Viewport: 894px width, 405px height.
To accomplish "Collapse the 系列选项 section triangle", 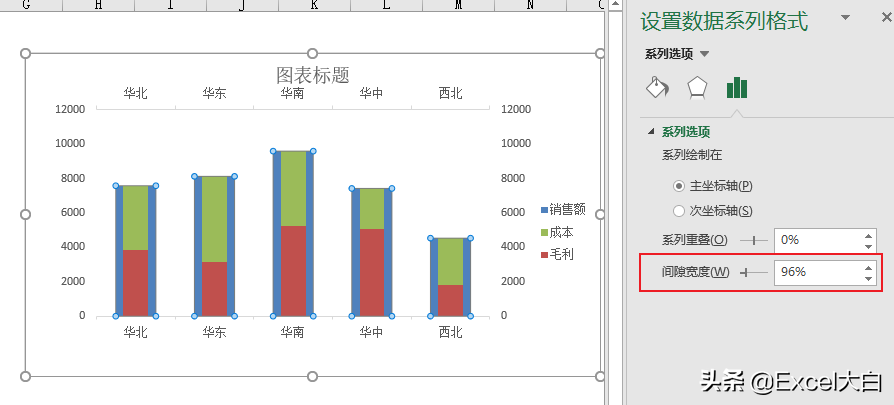I will [x=651, y=132].
